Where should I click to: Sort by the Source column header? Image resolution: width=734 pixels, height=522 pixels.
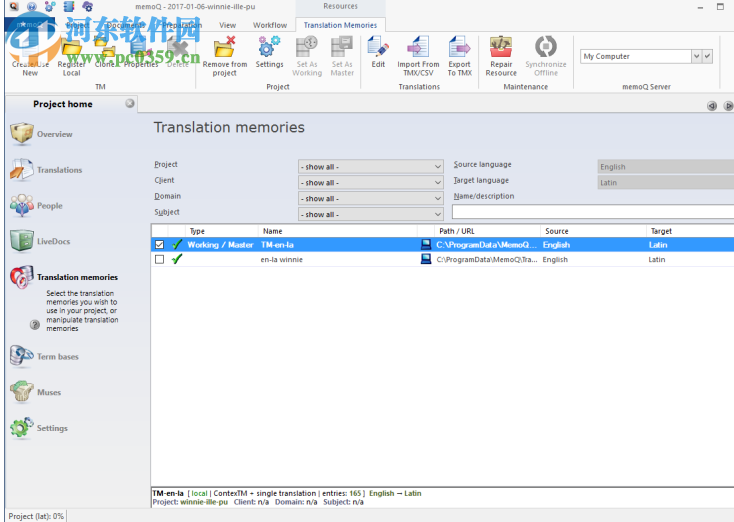click(x=593, y=231)
